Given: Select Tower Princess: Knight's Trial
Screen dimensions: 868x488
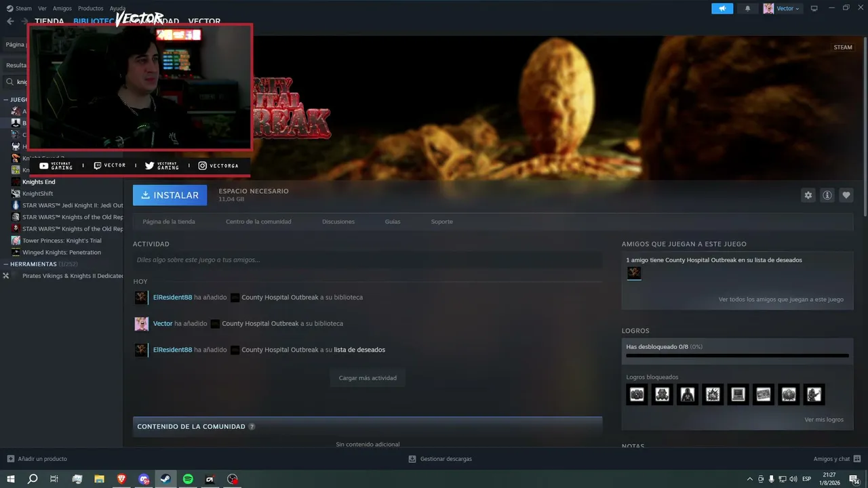Looking at the screenshot, I should point(62,241).
